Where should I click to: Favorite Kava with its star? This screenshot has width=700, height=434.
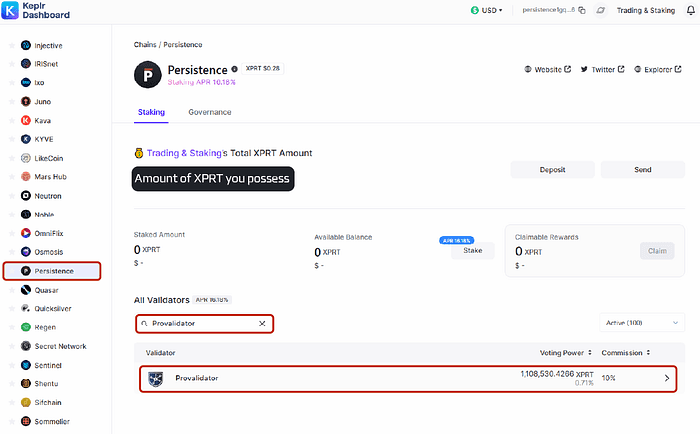pyautogui.click(x=12, y=121)
